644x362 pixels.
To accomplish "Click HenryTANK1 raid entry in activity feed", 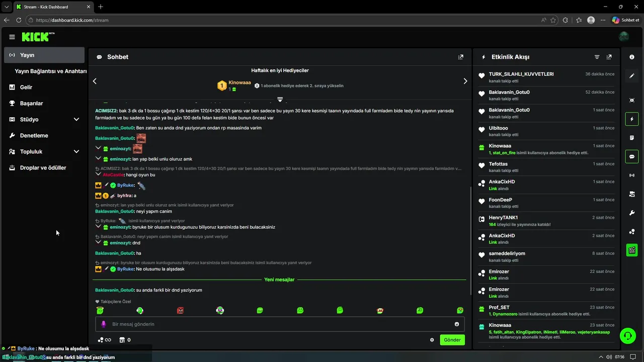I will 546,221.
